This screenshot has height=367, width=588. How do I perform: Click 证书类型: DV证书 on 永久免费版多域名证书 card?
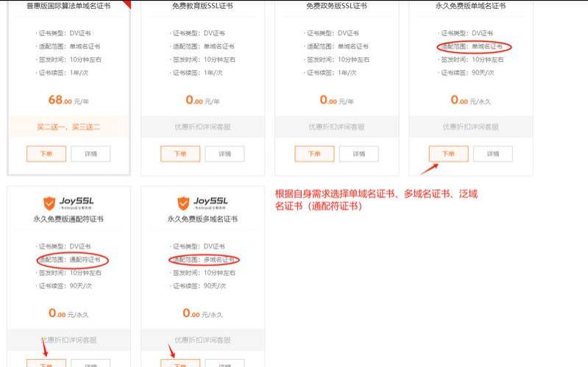(x=199, y=246)
